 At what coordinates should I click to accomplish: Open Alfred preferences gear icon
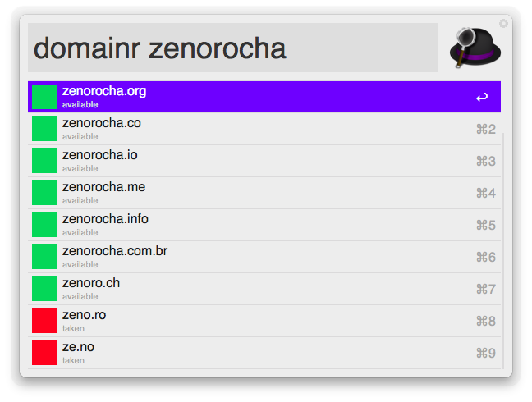(503, 24)
